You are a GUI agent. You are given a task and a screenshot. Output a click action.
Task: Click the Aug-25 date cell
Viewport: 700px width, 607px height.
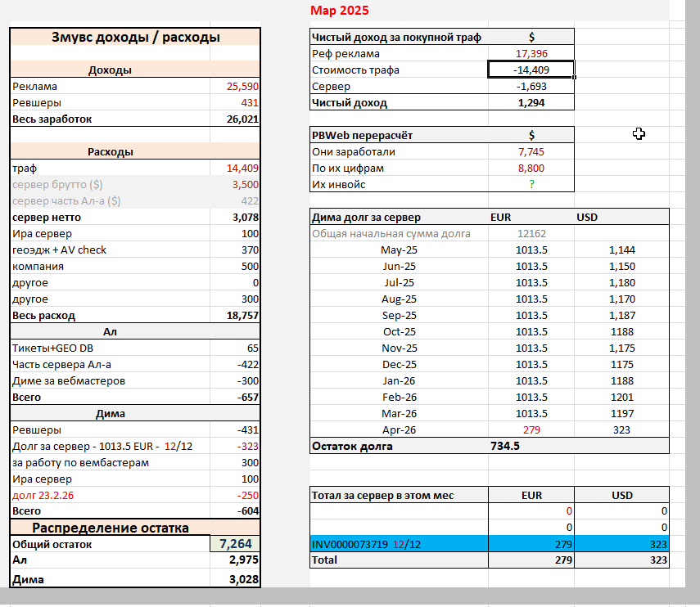pos(399,299)
